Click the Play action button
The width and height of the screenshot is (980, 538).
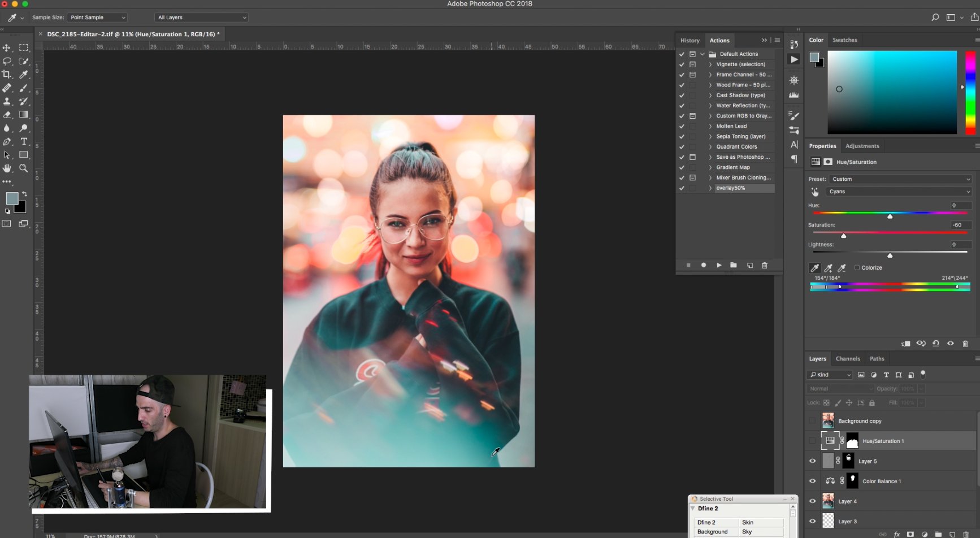pos(719,265)
